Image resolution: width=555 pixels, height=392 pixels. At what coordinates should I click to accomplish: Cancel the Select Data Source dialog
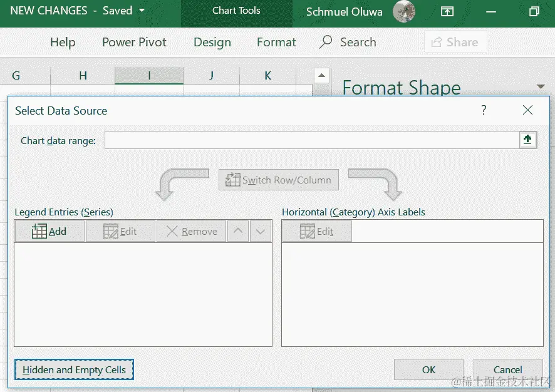pos(507,369)
